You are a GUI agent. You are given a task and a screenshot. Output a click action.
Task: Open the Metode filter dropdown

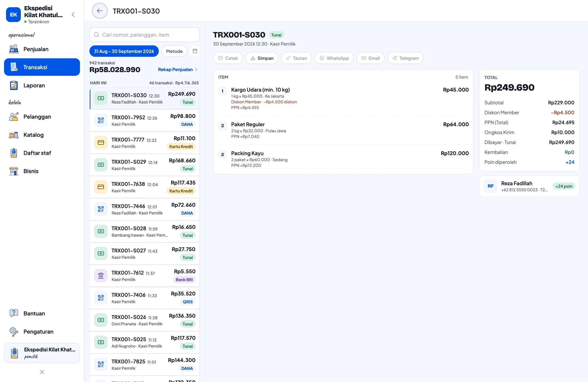click(x=174, y=51)
